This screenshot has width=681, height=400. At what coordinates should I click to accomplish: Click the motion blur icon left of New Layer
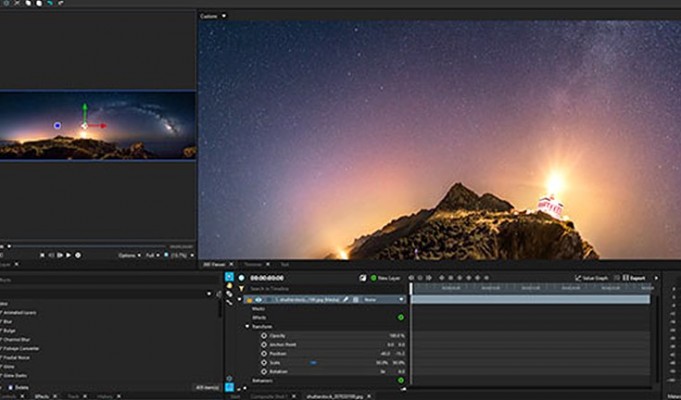(x=363, y=278)
